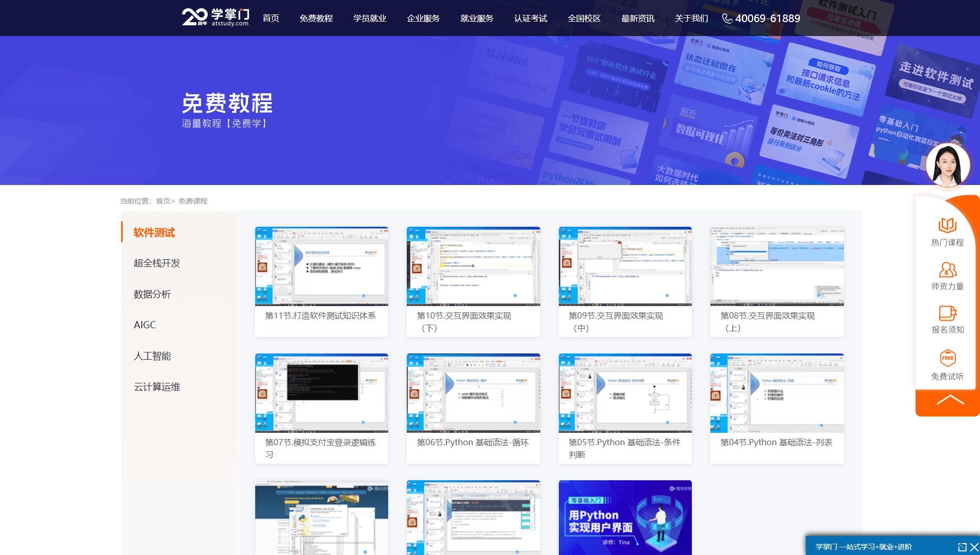
Task: Click the 学掌门 atstudy.com logo
Action: coord(215,17)
